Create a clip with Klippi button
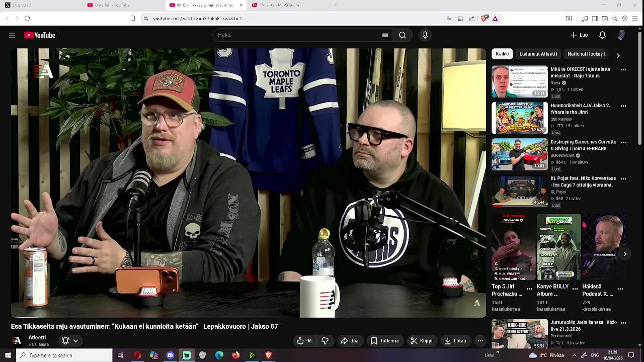The width and height of the screenshot is (644, 362). click(x=422, y=341)
